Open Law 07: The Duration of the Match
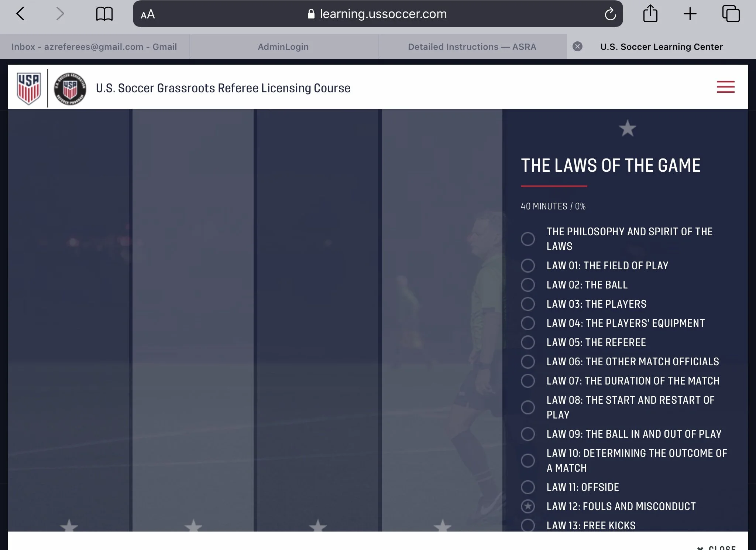 [633, 381]
